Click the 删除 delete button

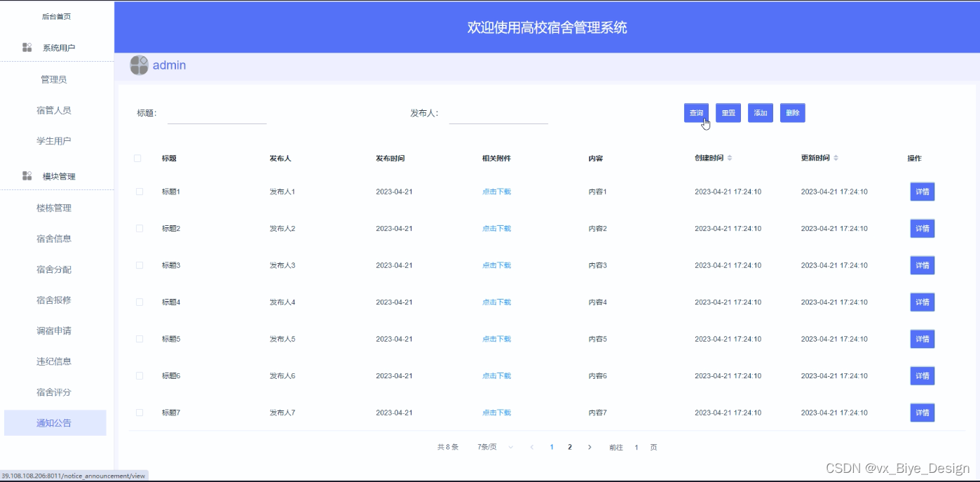pyautogui.click(x=793, y=113)
